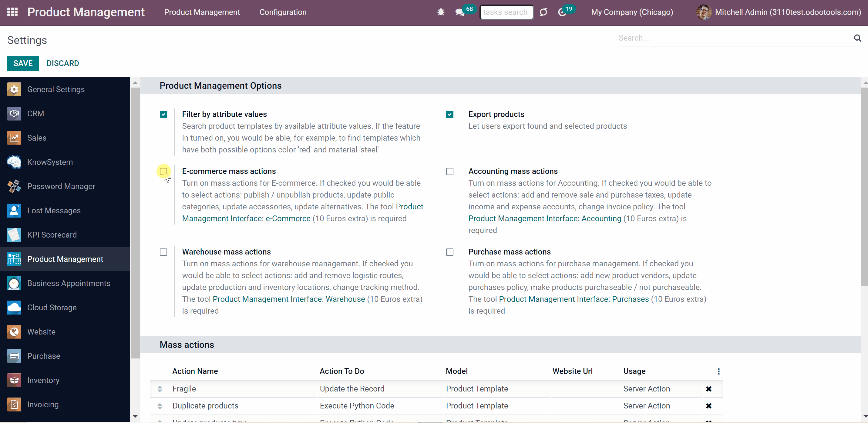The height and width of the screenshot is (423, 868).
Task: Sort by Action To Do column header
Action: [x=342, y=371]
